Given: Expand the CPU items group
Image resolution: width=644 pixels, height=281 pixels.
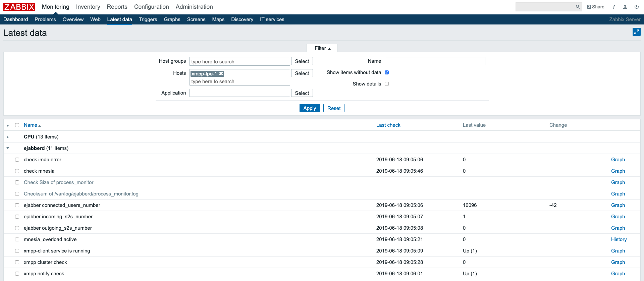Looking at the screenshot, I should [x=8, y=137].
